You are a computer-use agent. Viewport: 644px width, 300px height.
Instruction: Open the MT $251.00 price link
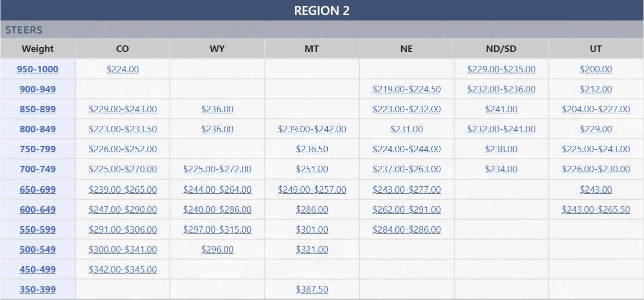(x=312, y=169)
